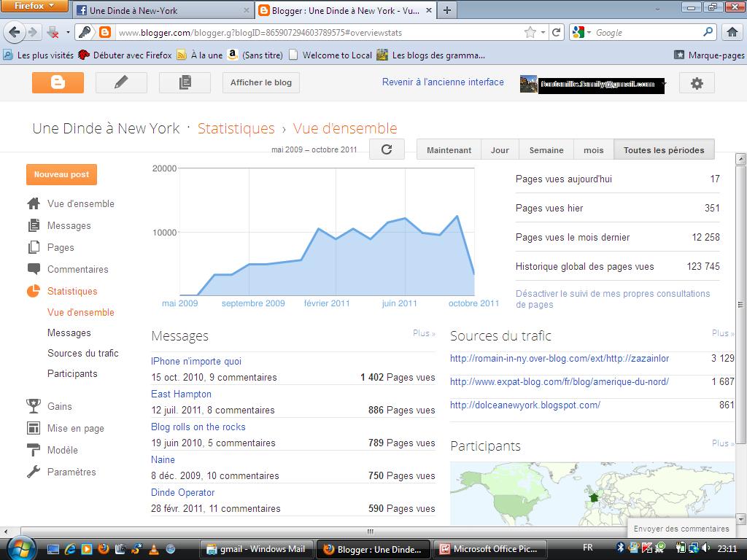Click the orange Statistiques pie chart icon

[x=34, y=291]
